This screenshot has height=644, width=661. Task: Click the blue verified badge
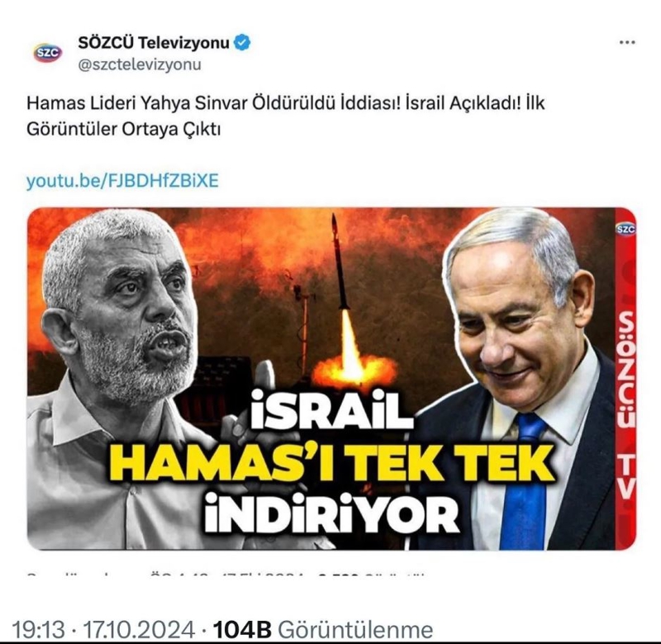click(x=241, y=43)
